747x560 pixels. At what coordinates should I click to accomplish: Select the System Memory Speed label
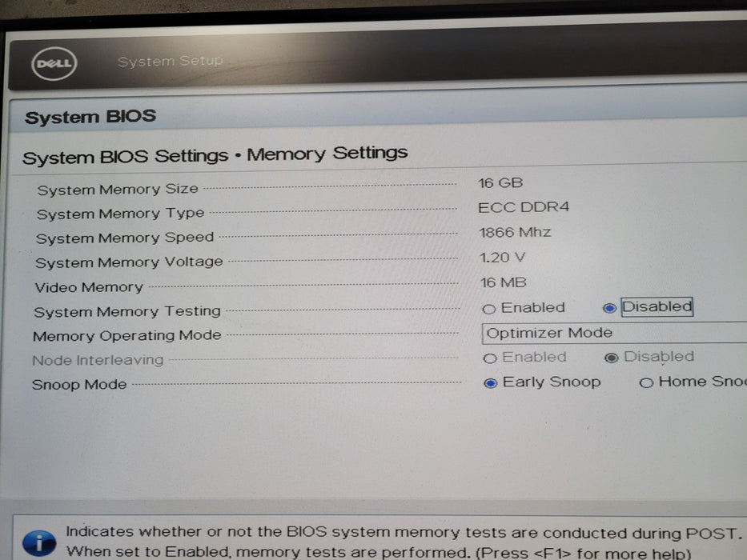125,238
